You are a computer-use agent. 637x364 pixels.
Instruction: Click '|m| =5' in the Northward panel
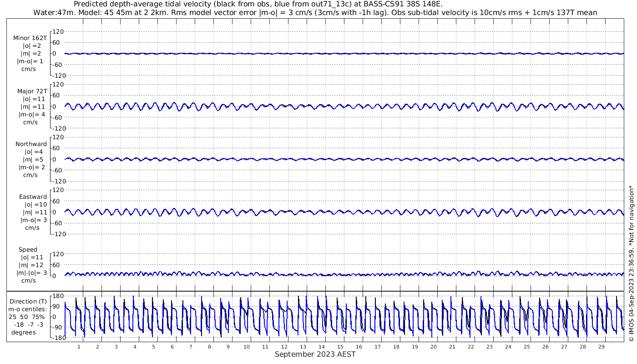(33, 159)
